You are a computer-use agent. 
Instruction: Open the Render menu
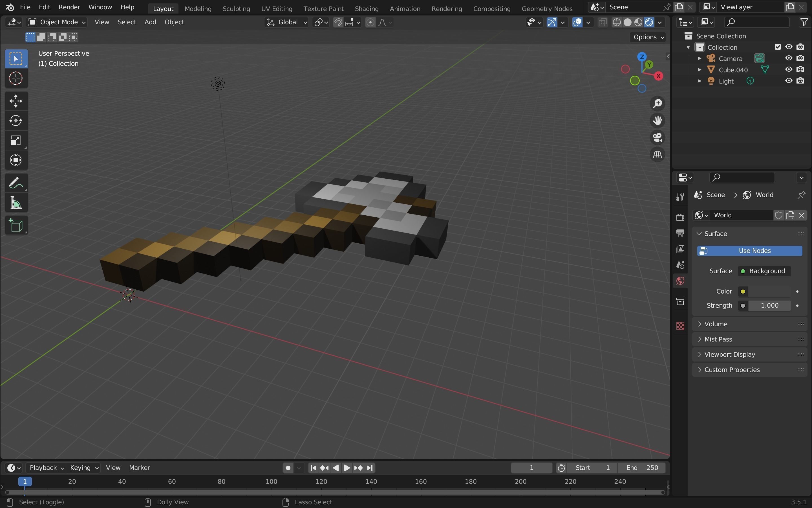coord(69,7)
